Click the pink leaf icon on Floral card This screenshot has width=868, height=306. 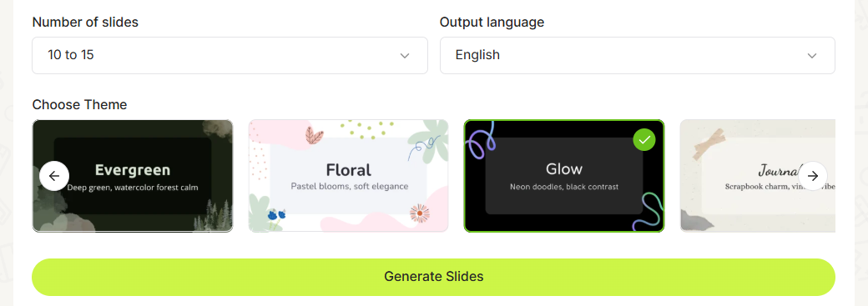(x=315, y=136)
